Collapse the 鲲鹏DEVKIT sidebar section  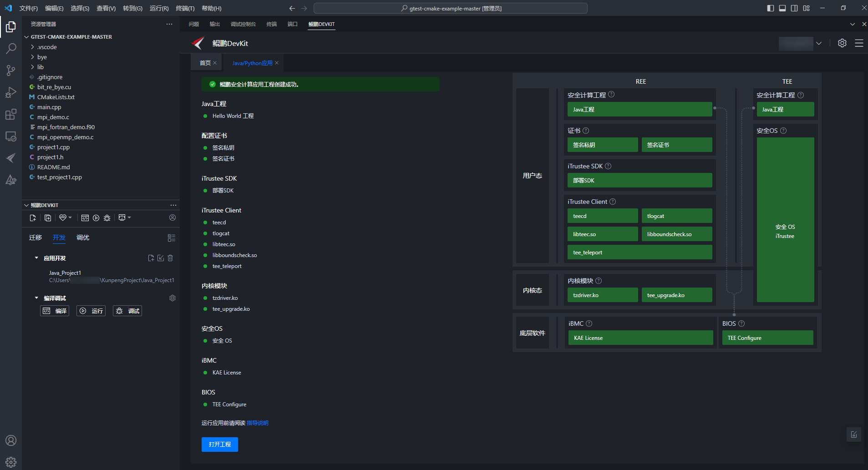26,205
